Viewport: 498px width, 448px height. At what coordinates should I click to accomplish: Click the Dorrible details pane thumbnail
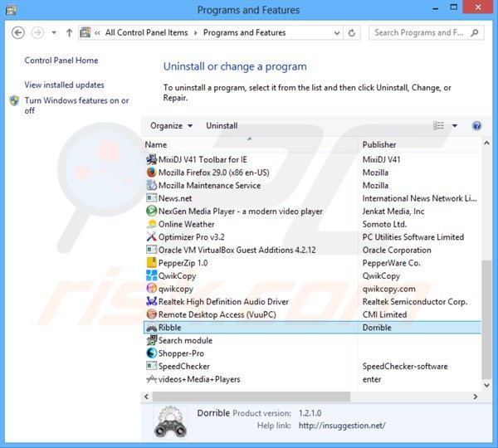pos(170,421)
